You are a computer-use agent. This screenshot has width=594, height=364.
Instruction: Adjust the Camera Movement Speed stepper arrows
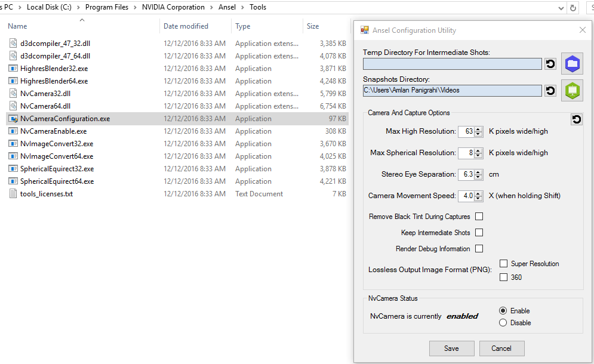[478, 196]
